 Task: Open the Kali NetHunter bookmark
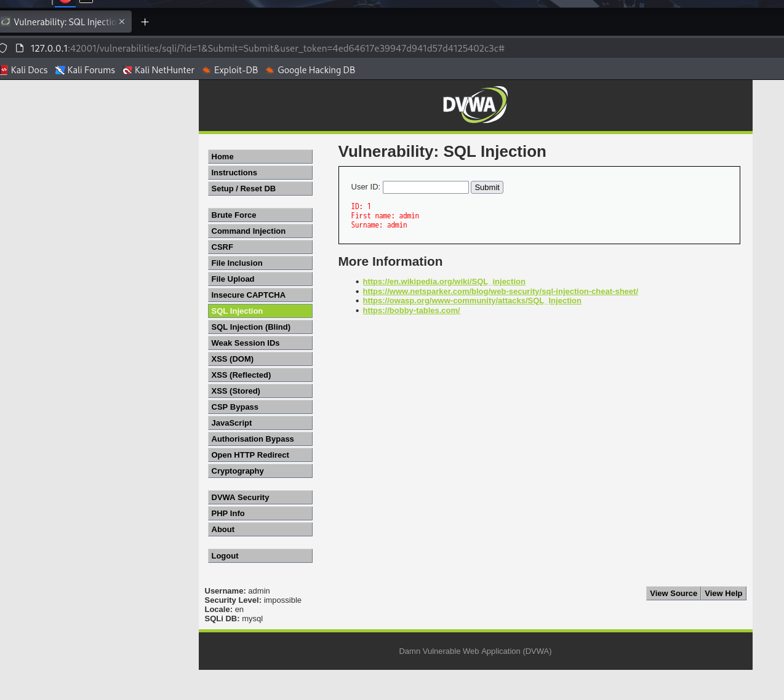159,70
